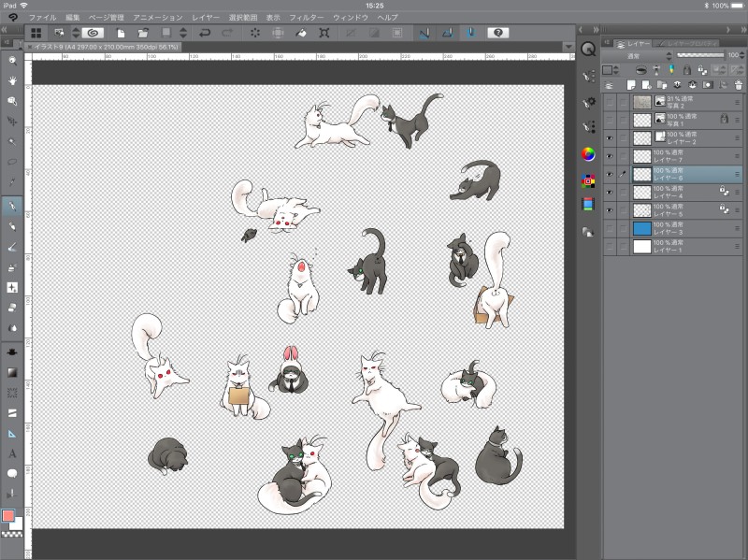Click the question mark help icon

coord(499,33)
